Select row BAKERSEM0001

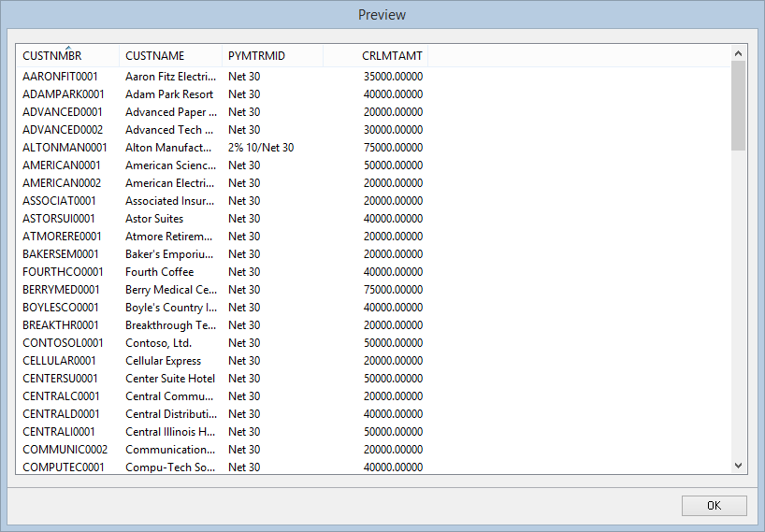223,254
